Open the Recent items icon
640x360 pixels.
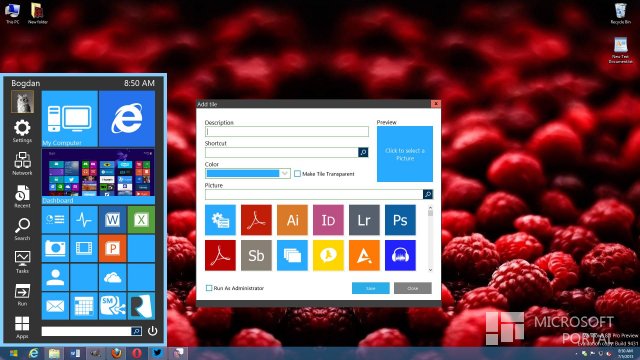[22, 196]
